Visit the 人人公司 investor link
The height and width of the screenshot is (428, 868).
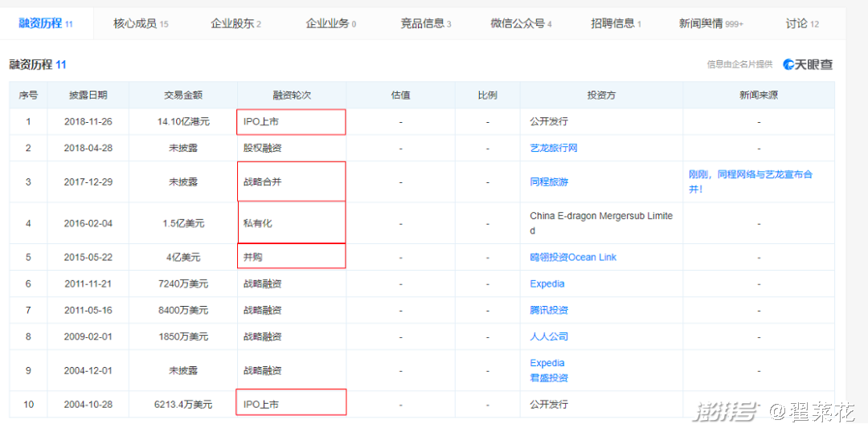point(548,336)
